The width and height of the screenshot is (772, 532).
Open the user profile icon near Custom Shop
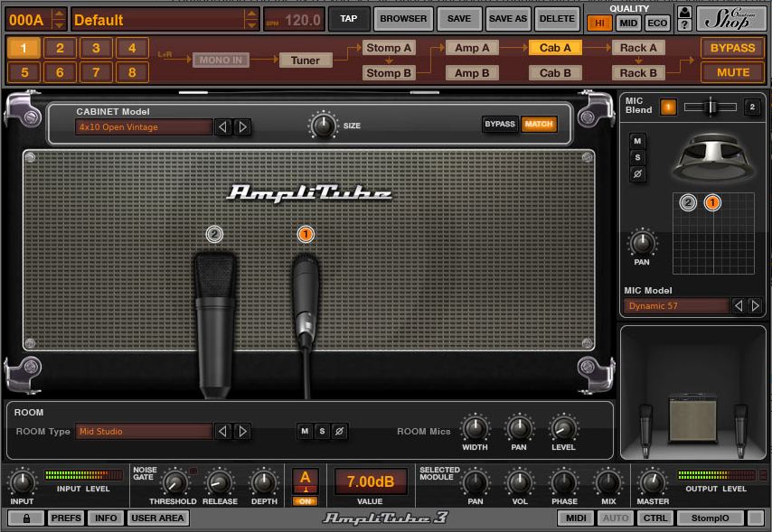pyautogui.click(x=684, y=12)
